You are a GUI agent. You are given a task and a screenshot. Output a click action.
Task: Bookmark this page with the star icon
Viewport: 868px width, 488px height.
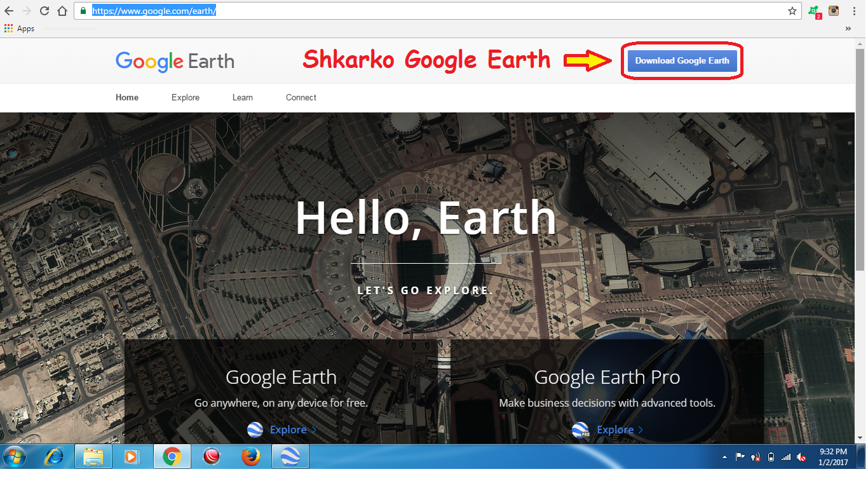coord(792,11)
